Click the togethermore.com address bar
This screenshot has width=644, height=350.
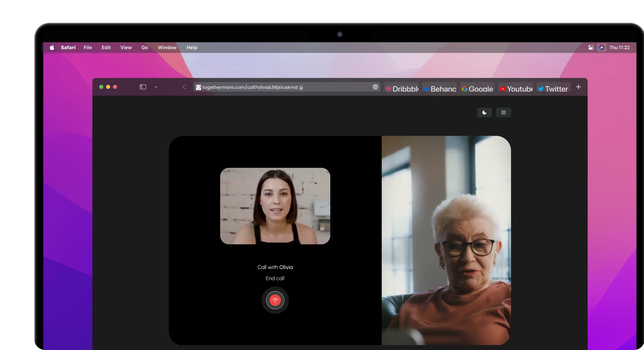click(x=286, y=87)
